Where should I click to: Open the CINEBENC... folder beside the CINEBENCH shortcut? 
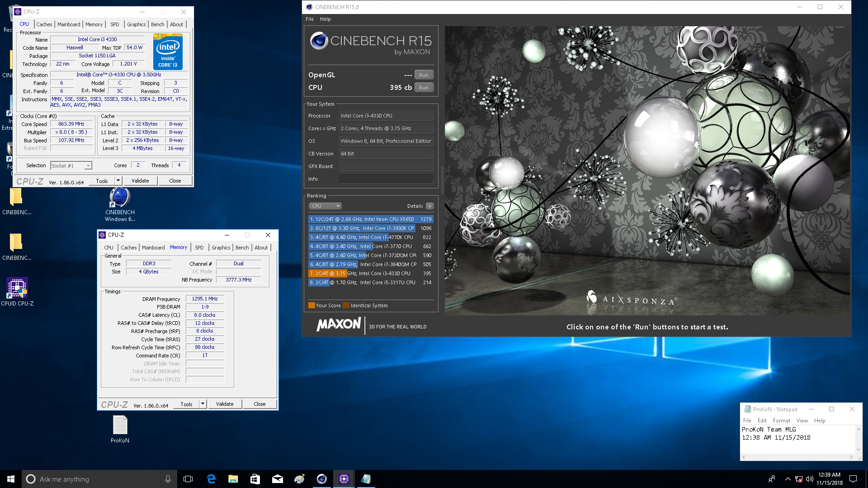(x=17, y=201)
